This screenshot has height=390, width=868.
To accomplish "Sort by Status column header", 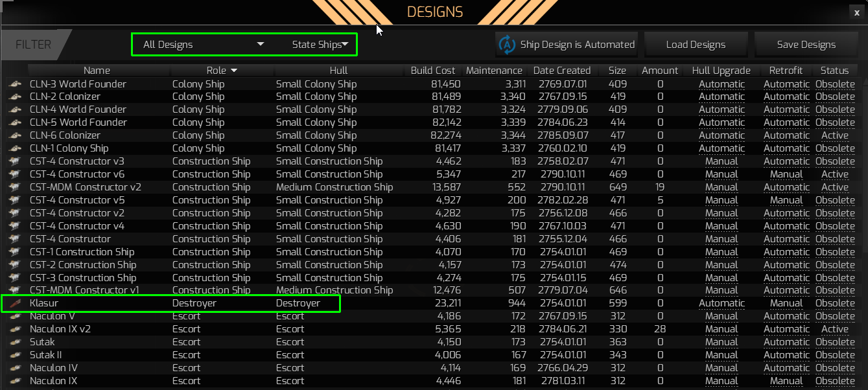I will (834, 70).
